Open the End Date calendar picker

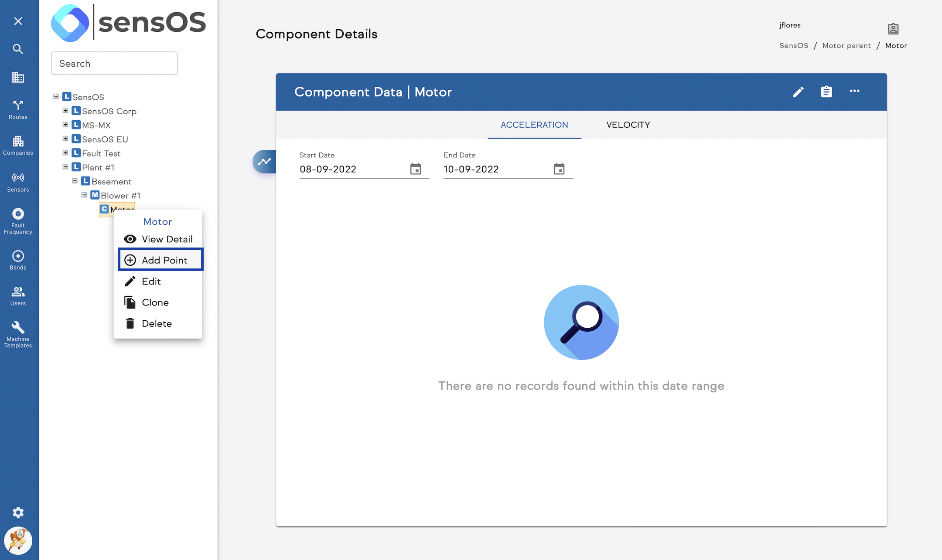pos(559,169)
